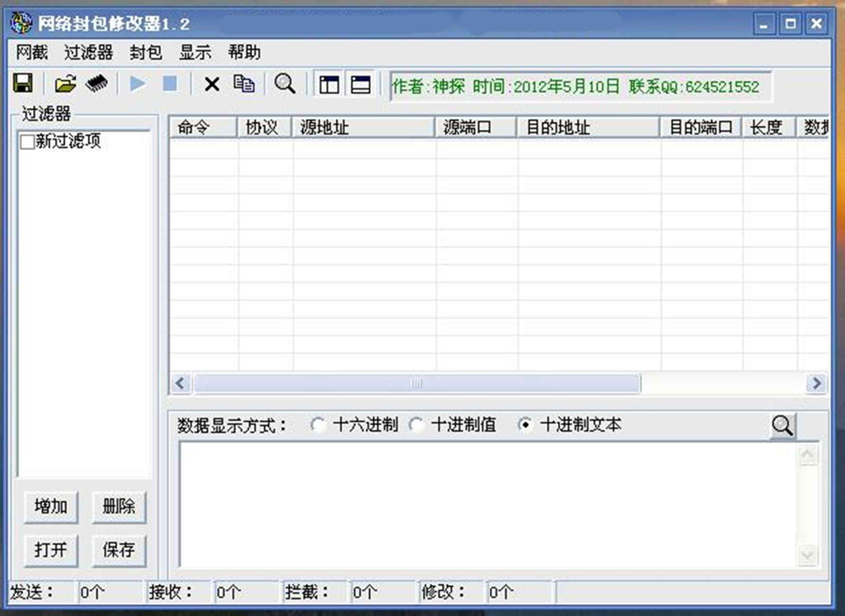Open search with the magnifier toolbar icon
845x616 pixels.
coord(285,83)
